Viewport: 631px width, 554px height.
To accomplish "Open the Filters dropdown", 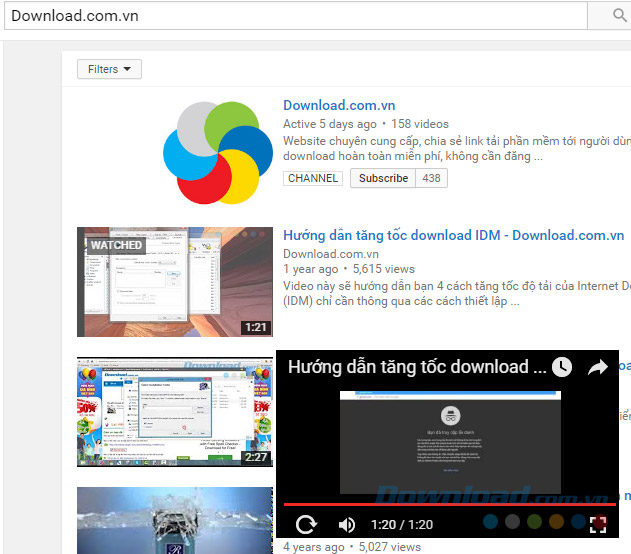I will (x=109, y=69).
